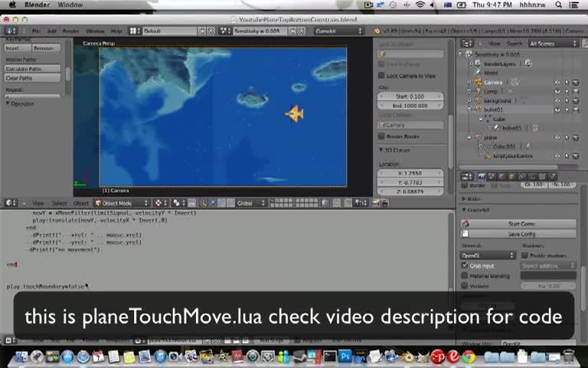Toggle the Verbose checkbox
588x368 pixels.
point(465,286)
